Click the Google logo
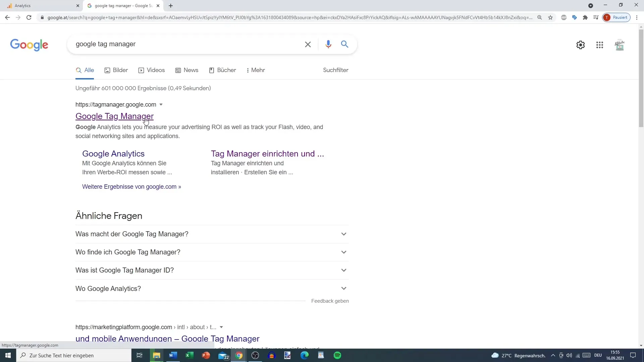This screenshot has width=644, height=362. (29, 45)
